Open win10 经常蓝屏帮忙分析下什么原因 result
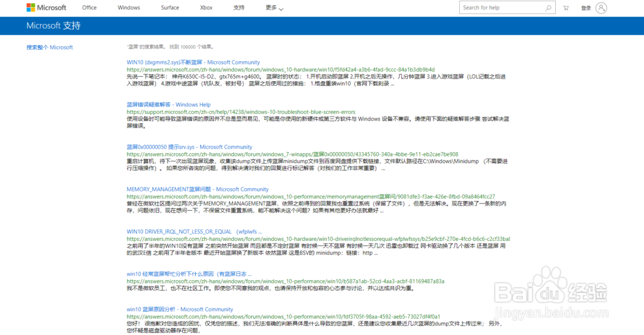This screenshot has height=335, width=644. click(189, 274)
